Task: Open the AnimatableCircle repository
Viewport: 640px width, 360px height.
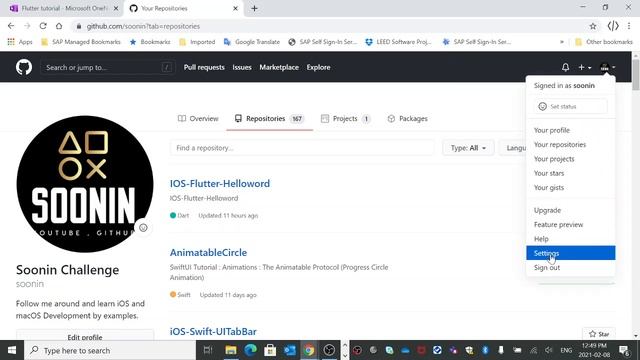Action: click(208, 253)
